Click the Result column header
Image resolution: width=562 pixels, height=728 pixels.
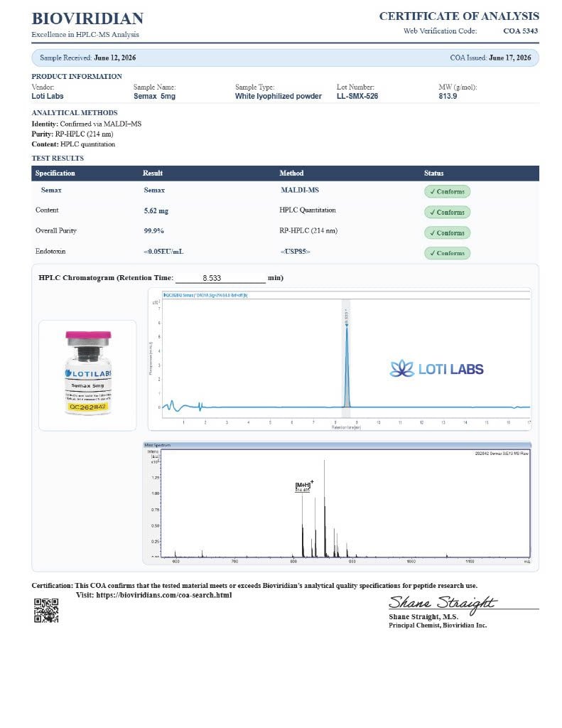(152, 173)
